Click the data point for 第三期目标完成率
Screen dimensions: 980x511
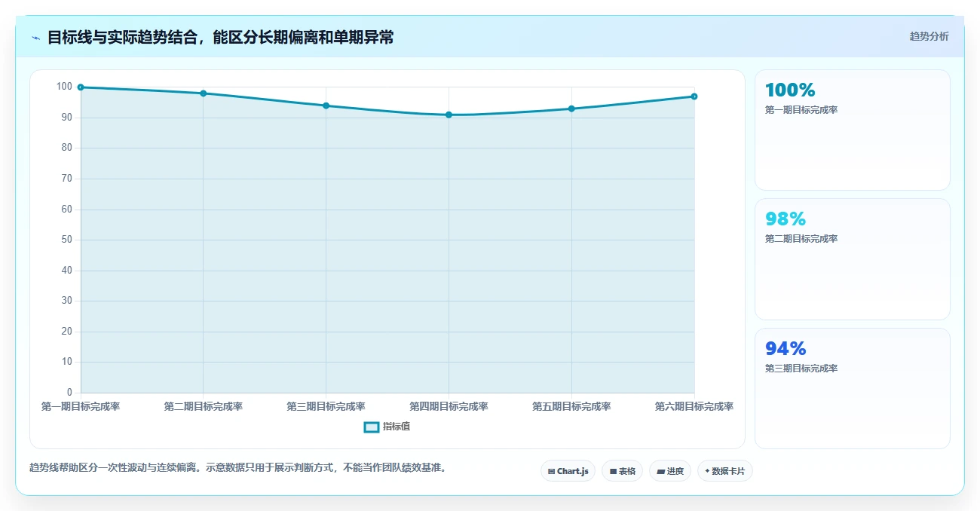326,106
